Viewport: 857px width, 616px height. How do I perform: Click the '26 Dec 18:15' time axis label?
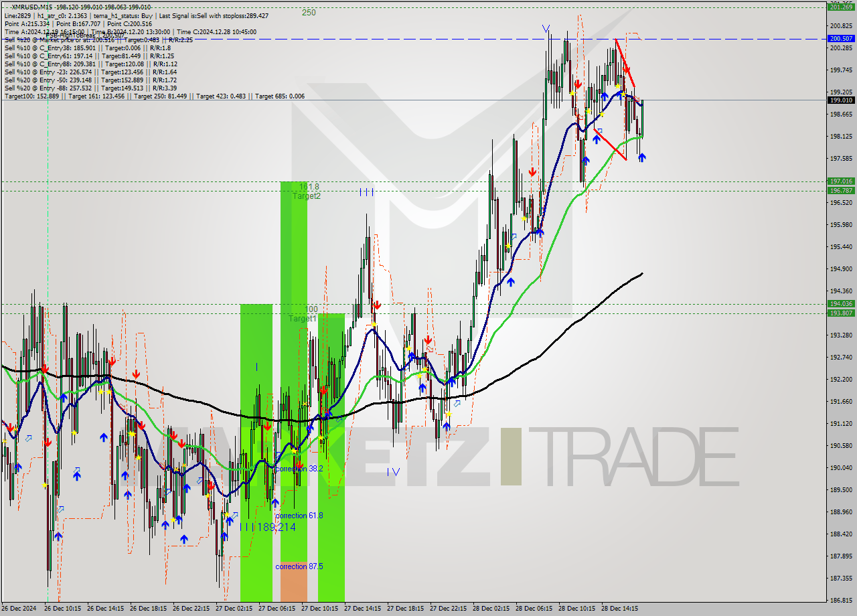148,609
